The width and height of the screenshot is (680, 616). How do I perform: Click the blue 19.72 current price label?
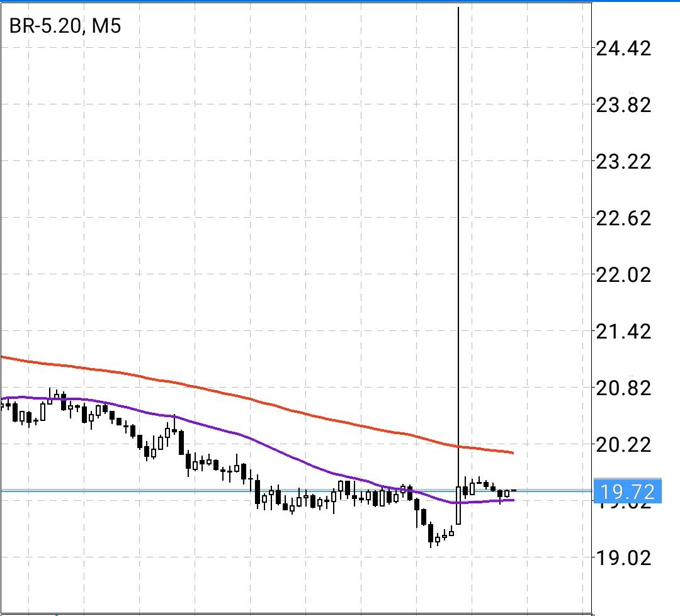(x=627, y=491)
